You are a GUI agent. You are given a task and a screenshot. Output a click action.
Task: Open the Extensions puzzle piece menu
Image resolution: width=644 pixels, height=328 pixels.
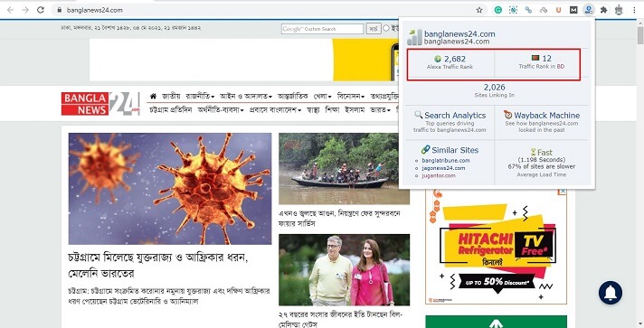604,10
